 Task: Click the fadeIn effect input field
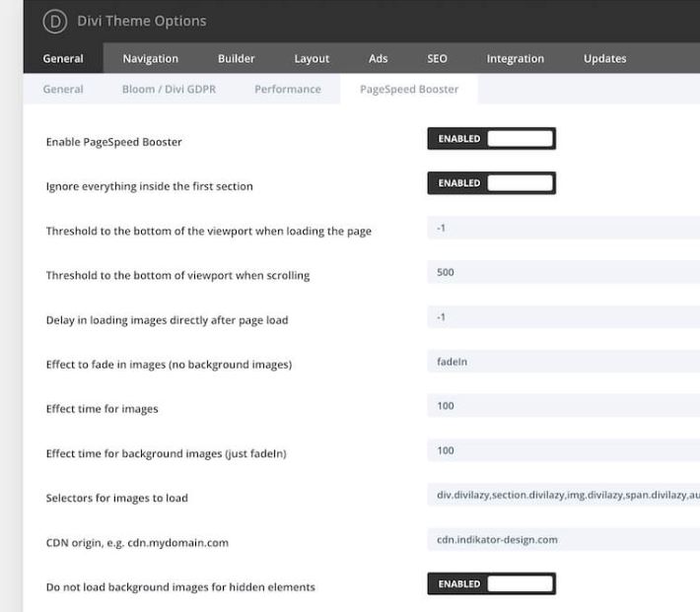point(563,362)
